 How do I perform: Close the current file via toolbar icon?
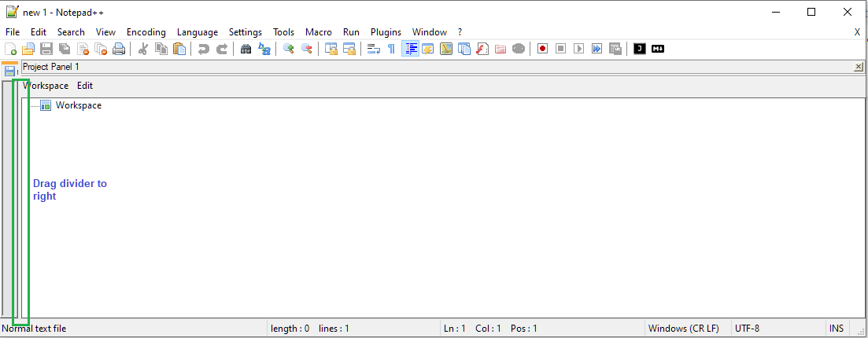click(83, 49)
